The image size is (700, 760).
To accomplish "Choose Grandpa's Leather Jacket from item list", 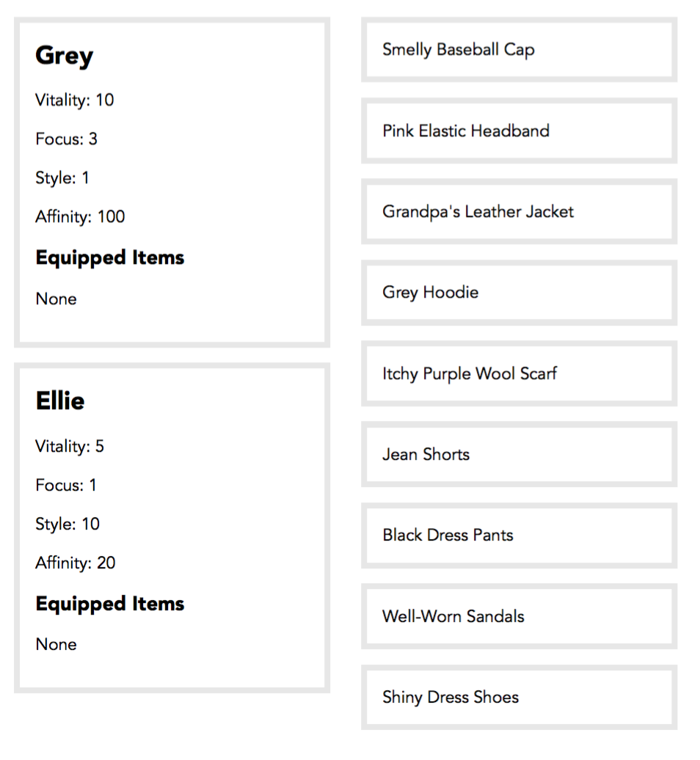I will point(519,211).
